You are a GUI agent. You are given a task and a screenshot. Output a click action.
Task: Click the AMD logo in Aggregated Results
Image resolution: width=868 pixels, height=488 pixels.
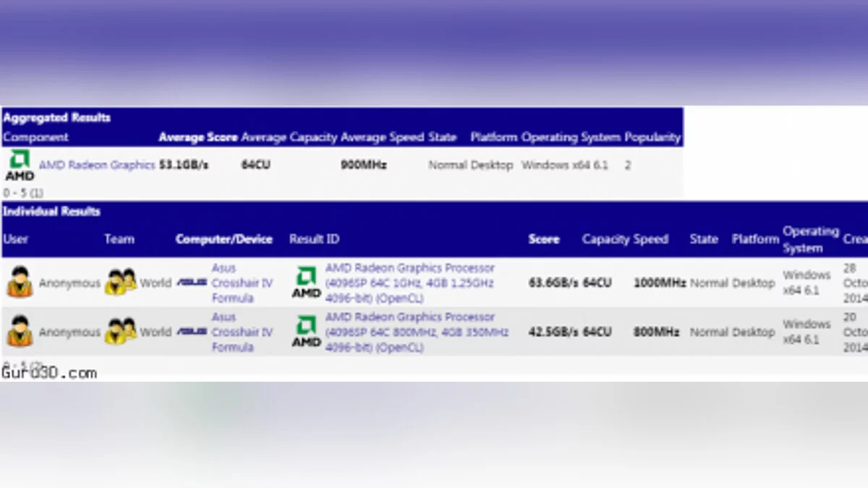[x=20, y=166]
